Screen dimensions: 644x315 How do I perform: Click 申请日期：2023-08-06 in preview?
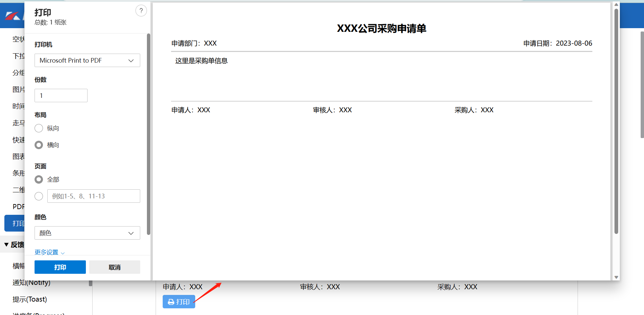click(557, 43)
